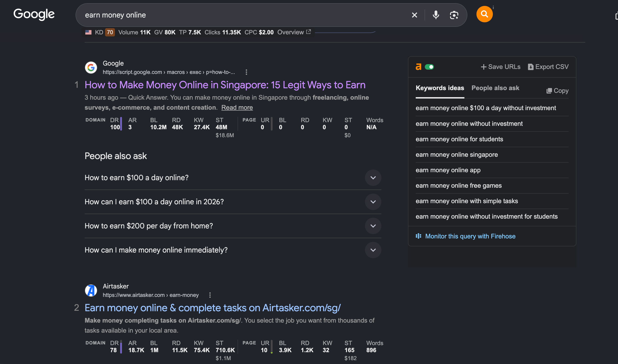This screenshot has height=364, width=618.
Task: Select keyword 'earn money online without investment'
Action: pyautogui.click(x=469, y=124)
